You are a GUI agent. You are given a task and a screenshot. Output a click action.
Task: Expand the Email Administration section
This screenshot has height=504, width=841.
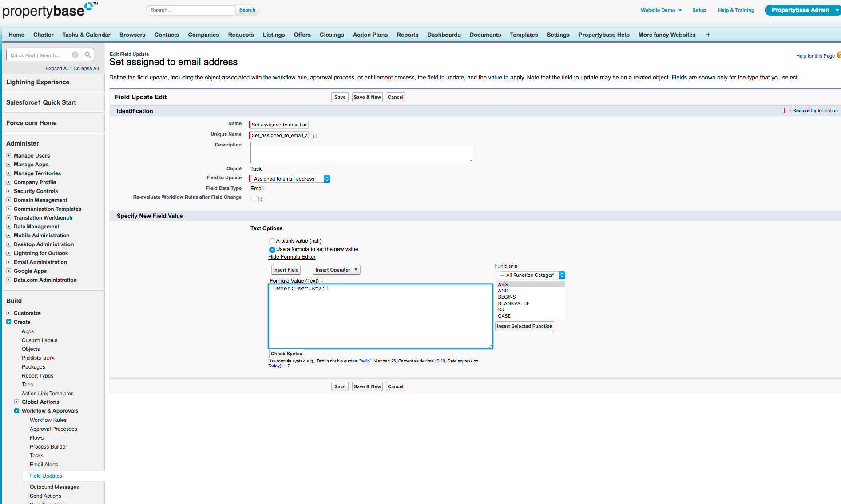8,262
